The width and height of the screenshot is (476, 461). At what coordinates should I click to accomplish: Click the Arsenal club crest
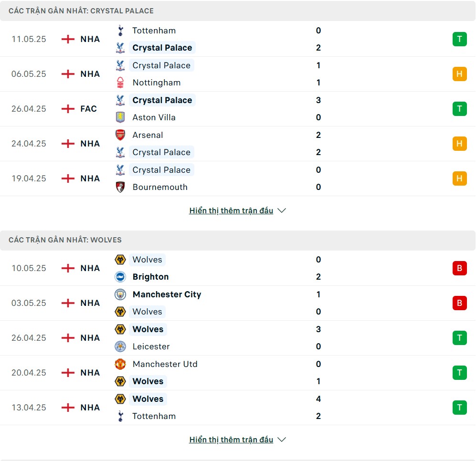tap(120, 135)
